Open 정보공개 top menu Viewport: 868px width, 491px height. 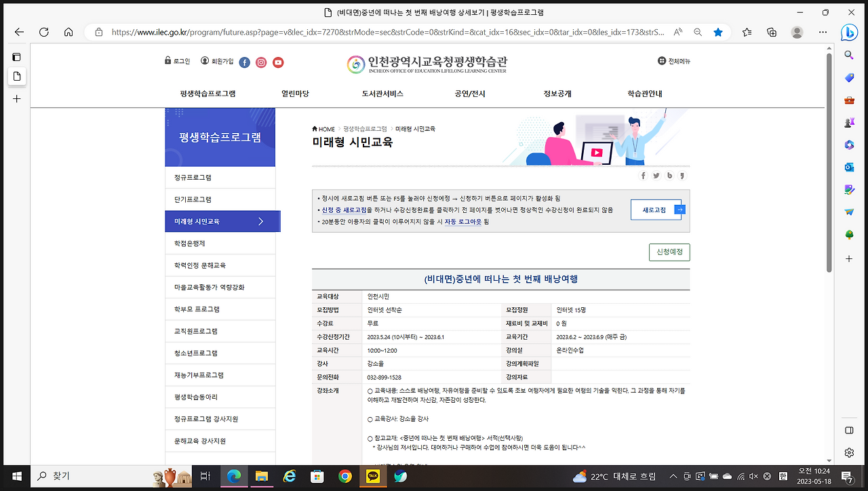tap(557, 94)
